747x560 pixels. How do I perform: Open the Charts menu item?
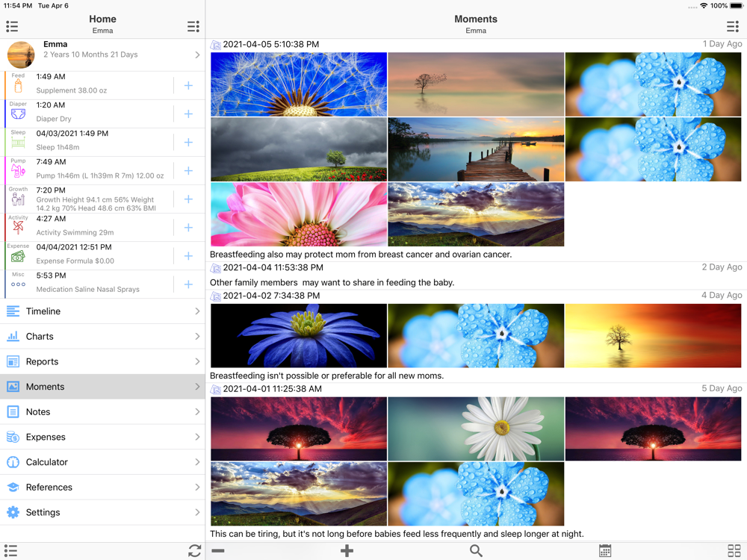tap(102, 337)
